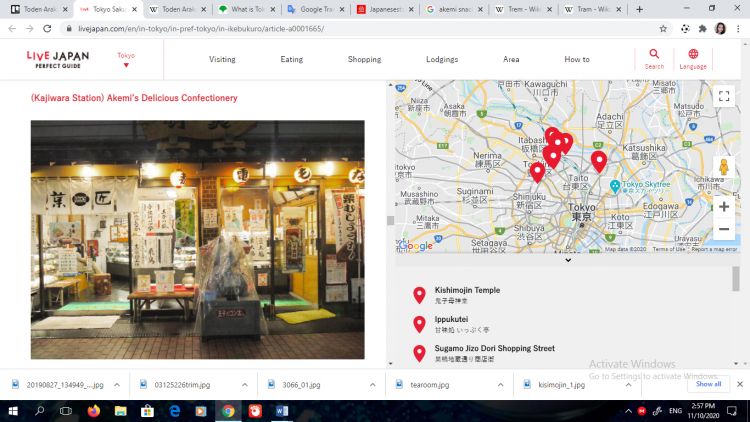The height and width of the screenshot is (422, 750).
Task: Bookmark this page with the star icon
Action: click(663, 29)
